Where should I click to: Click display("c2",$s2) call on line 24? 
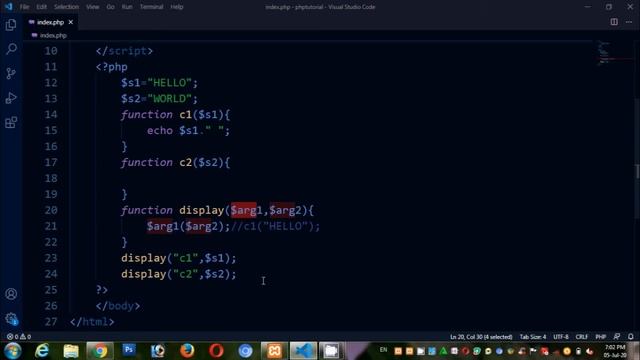pos(179,274)
